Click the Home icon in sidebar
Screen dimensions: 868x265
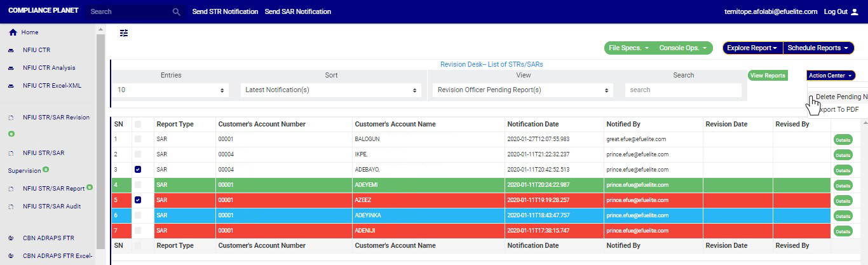click(x=13, y=32)
